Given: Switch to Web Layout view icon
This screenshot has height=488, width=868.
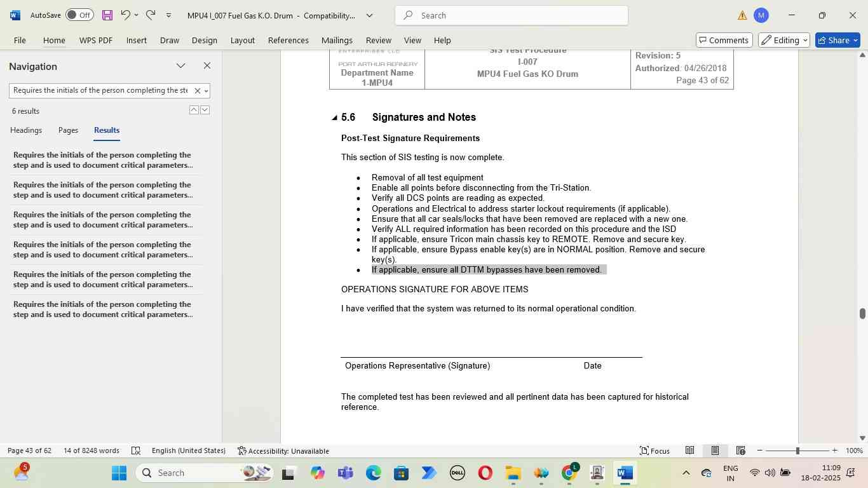Looking at the screenshot, I should click(740, 451).
